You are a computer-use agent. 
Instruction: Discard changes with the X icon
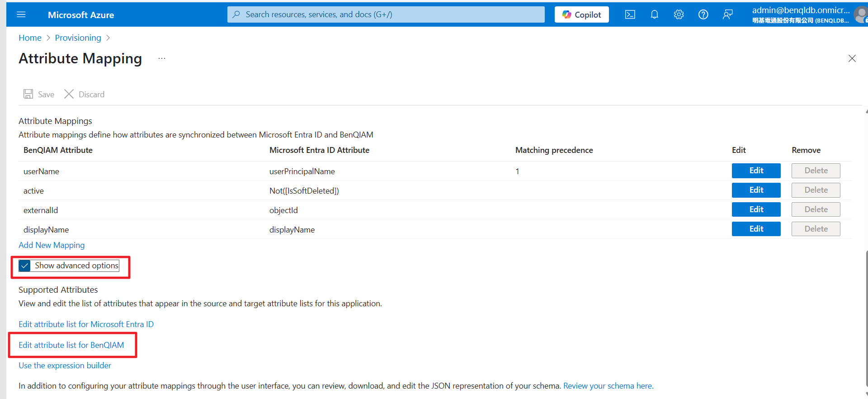pyautogui.click(x=69, y=94)
